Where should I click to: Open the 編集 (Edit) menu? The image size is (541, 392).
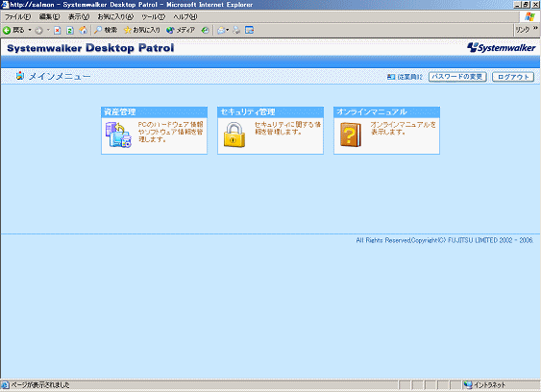point(49,16)
